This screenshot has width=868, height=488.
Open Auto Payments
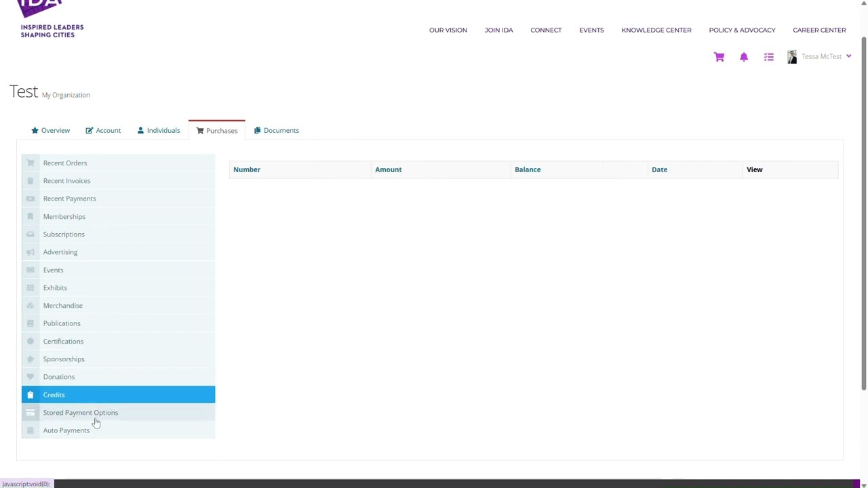tap(118, 430)
